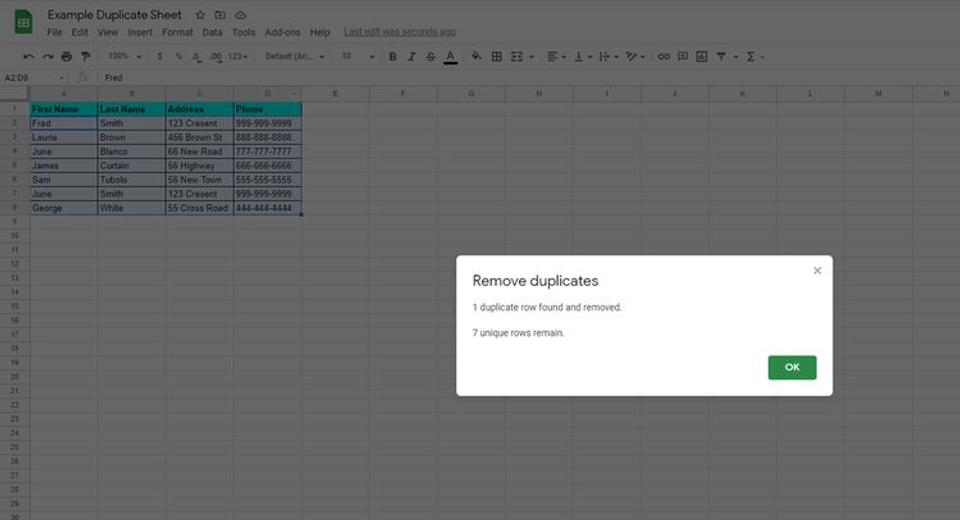
Task: Close the Remove duplicates dialog with X
Action: click(817, 271)
